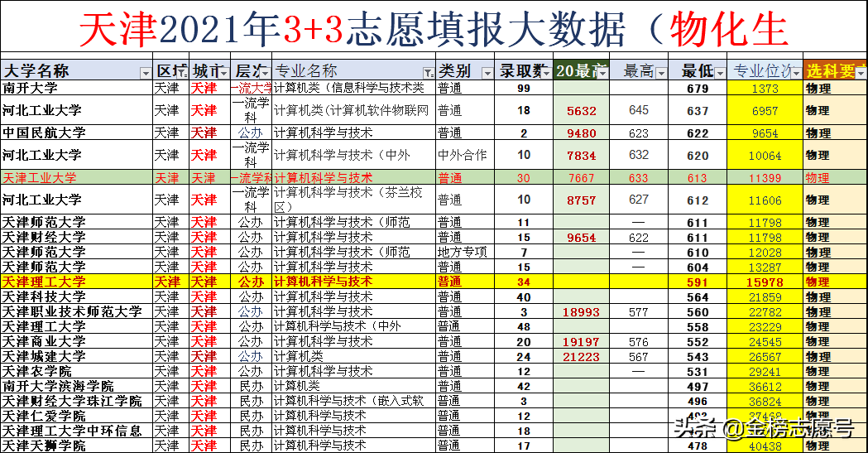Open the 专业位次 column filter dropdown
Image resolution: width=868 pixels, height=453 pixels.
(796, 73)
